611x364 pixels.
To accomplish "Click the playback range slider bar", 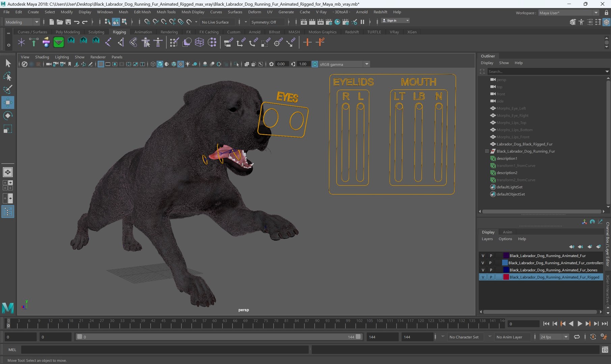I will tap(219, 337).
